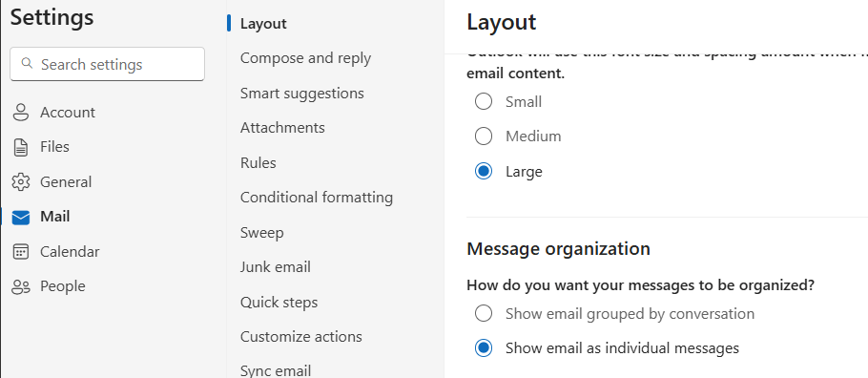Switch to the Account category label
Viewport: 868px width, 378px height.
tap(68, 113)
